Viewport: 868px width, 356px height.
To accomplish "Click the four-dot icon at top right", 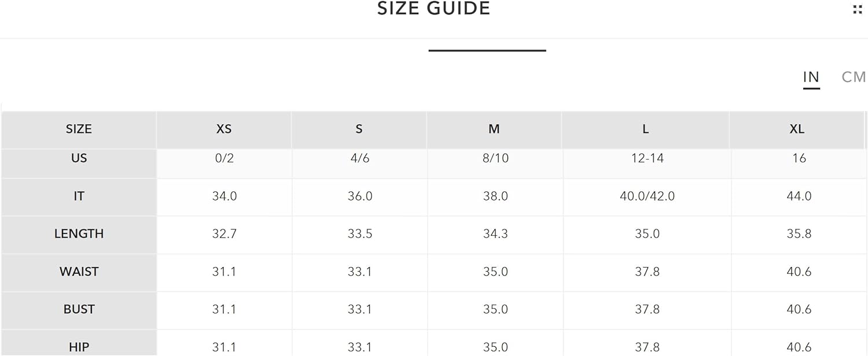I will coord(858,9).
